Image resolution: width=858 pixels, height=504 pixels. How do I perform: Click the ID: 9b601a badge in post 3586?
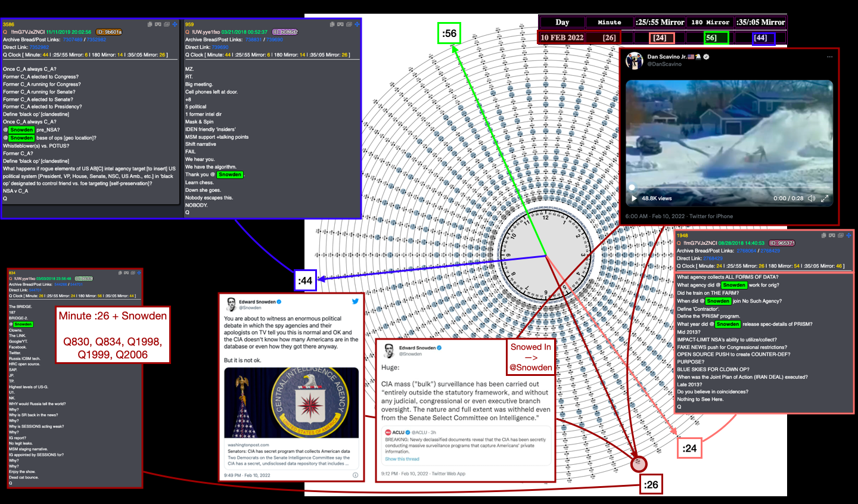109,32
